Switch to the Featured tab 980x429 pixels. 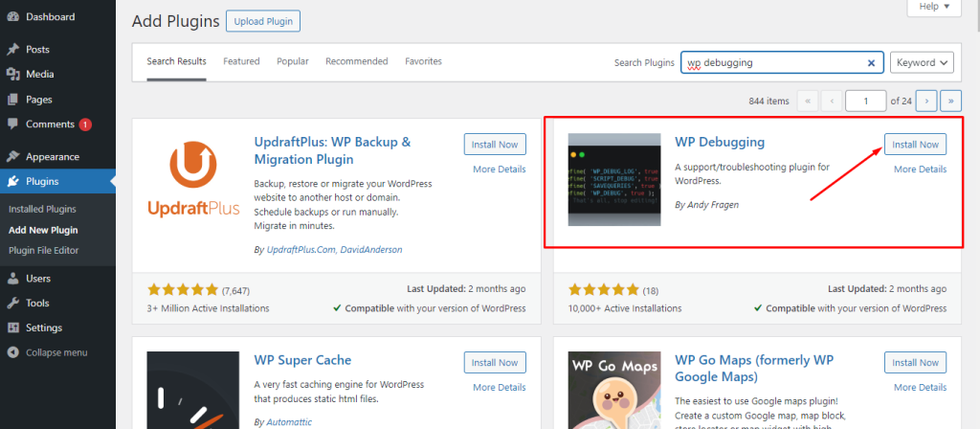pyautogui.click(x=241, y=61)
